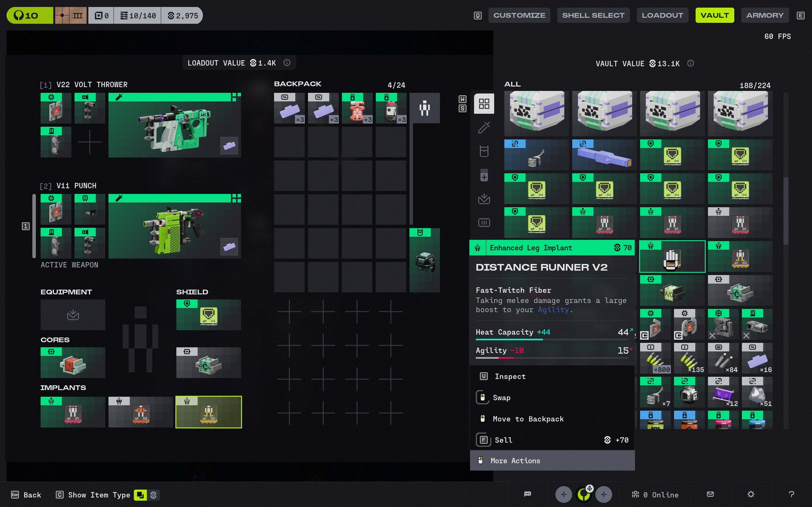Open Loadout Value info icon
Screen dimensions: 812x507
(287, 63)
